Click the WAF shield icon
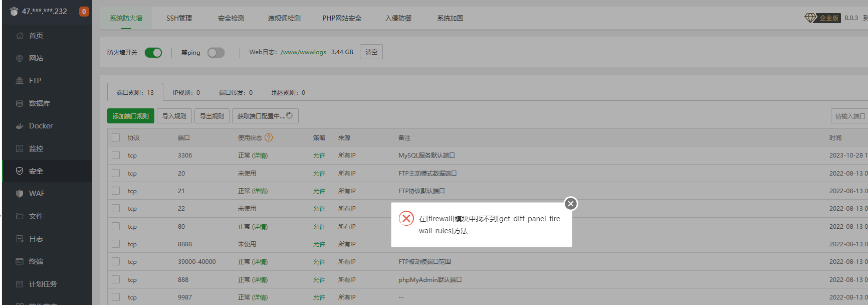This screenshot has width=868, height=305. click(20, 194)
